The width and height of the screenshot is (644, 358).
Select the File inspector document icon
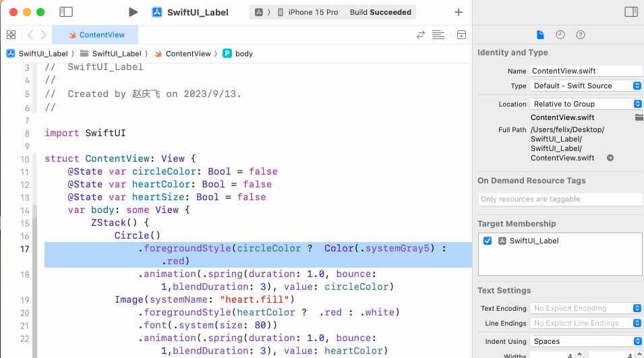point(540,35)
